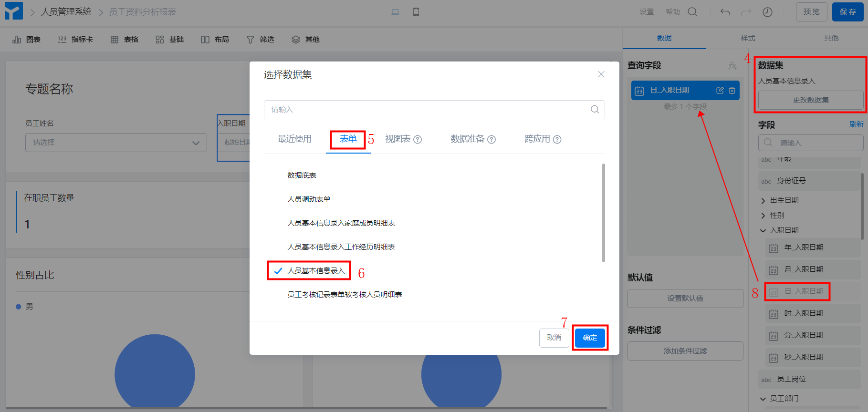Viewport: 868px width, 412px height.
Task: Click the 时_入职日期 calendar icon
Action: click(774, 314)
